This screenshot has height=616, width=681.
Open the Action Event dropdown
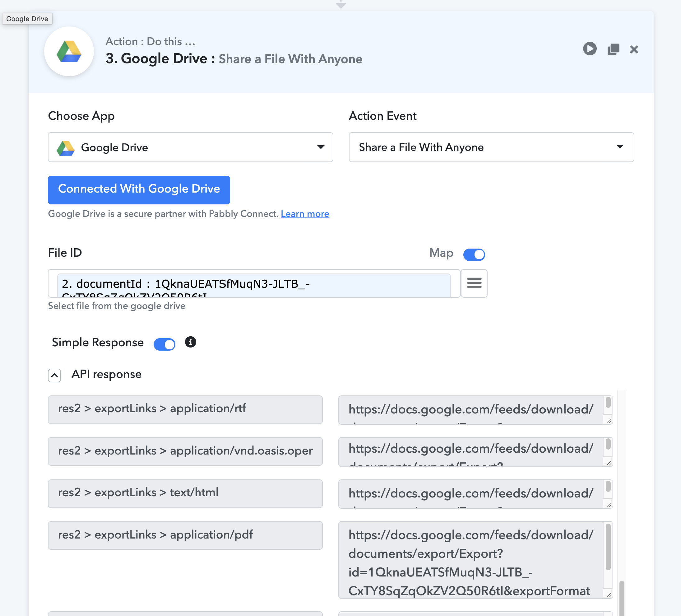[491, 147]
